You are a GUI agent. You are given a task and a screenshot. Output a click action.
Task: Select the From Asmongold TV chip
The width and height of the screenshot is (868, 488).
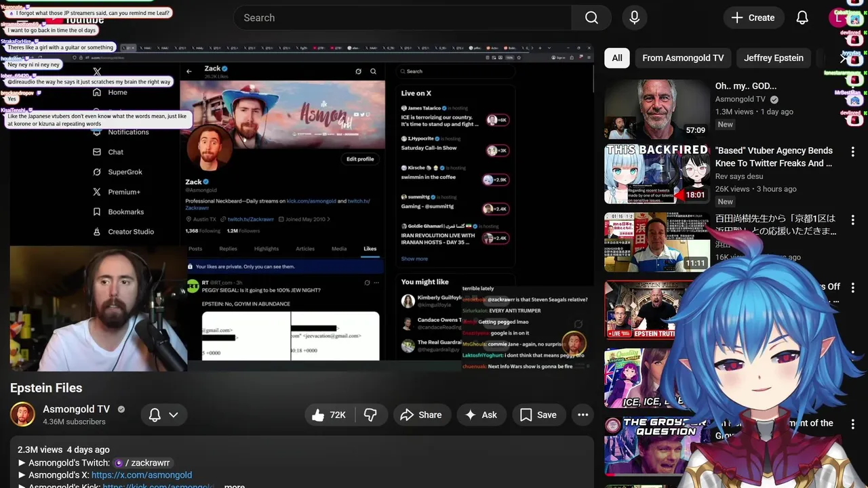(x=683, y=58)
